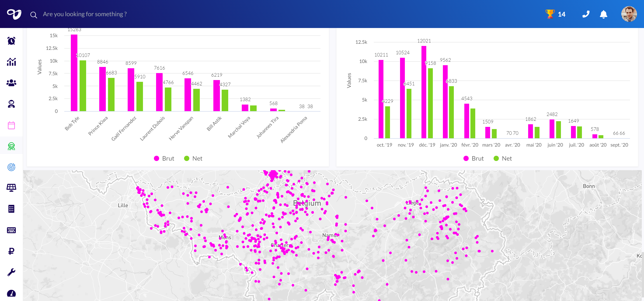Toggle Net series in the people chart legend
The width and height of the screenshot is (644, 301).
193,158
